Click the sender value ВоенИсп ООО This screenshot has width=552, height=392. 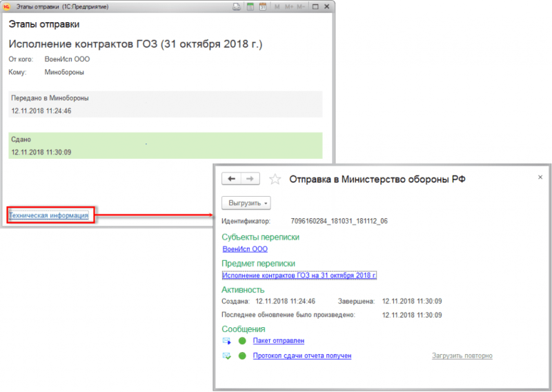coord(67,59)
